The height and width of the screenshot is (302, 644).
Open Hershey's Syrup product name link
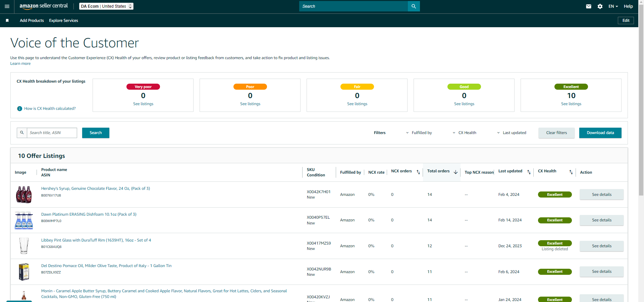(96, 188)
